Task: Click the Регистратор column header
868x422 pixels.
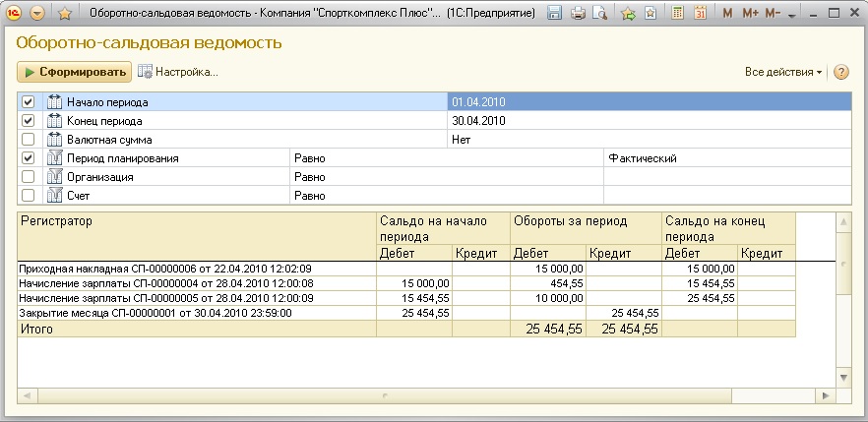Action: [x=197, y=236]
